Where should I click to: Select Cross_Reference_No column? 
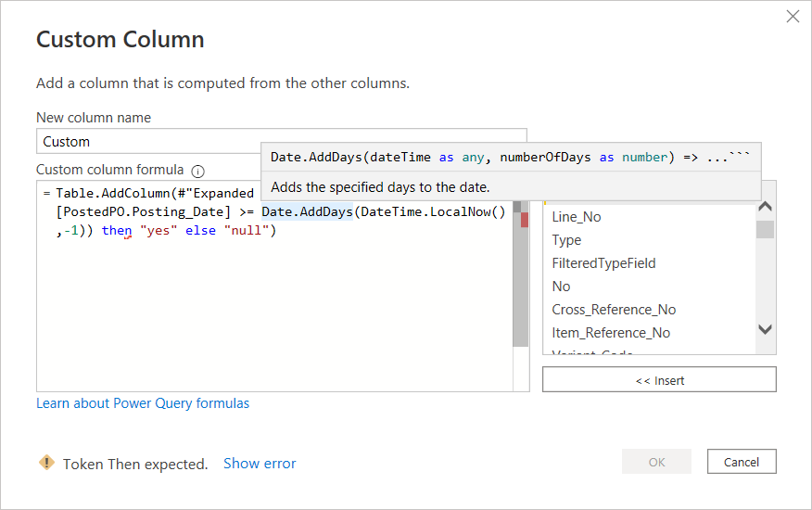coord(614,310)
